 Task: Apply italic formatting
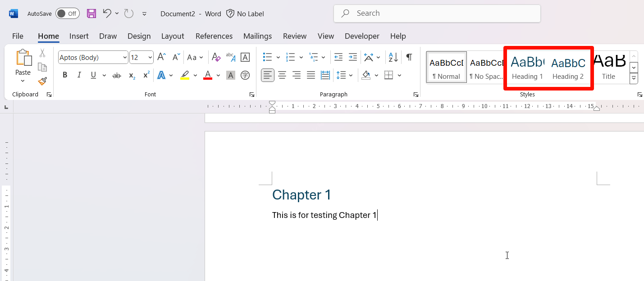click(79, 75)
